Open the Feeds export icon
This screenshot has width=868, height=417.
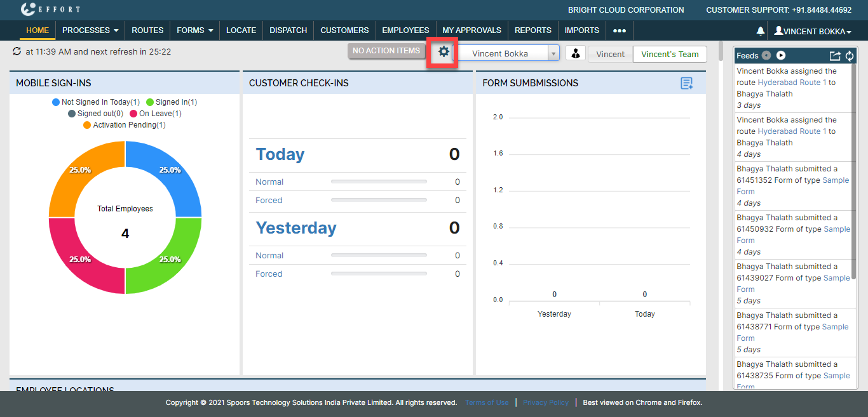click(x=835, y=56)
